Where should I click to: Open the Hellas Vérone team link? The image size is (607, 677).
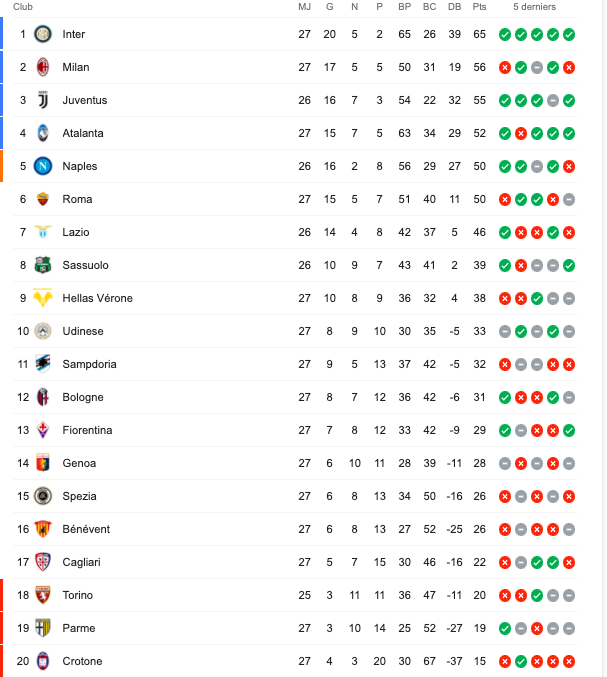(x=97, y=298)
